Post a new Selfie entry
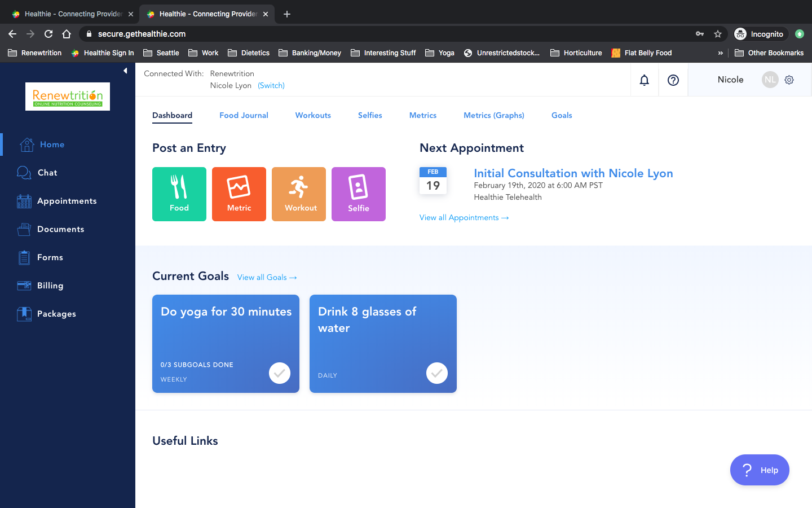 click(x=359, y=194)
